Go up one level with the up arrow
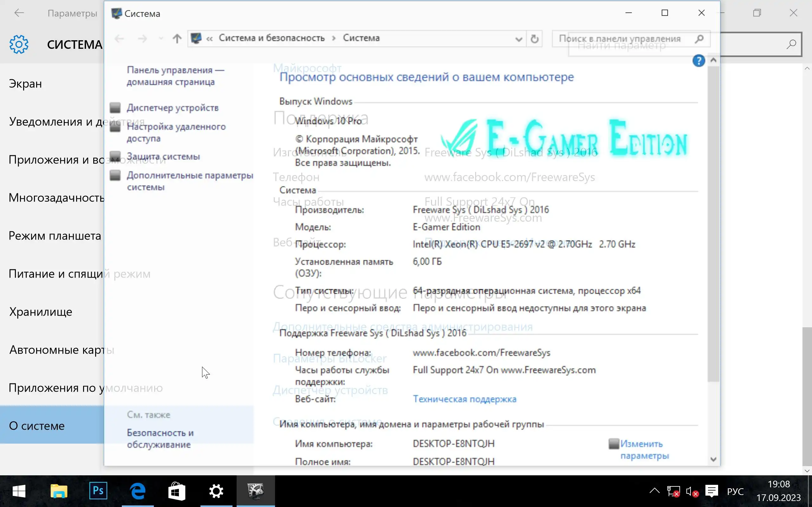The width and height of the screenshot is (812, 507). [177, 39]
